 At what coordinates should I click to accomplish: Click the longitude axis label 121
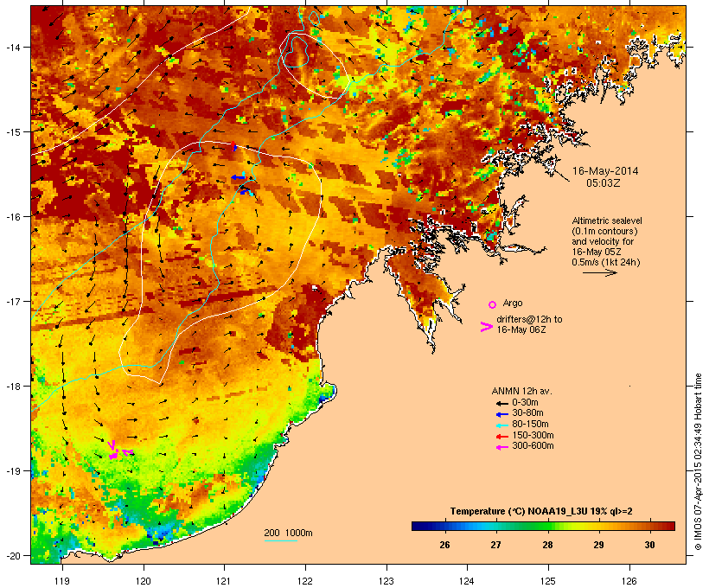coord(224,581)
